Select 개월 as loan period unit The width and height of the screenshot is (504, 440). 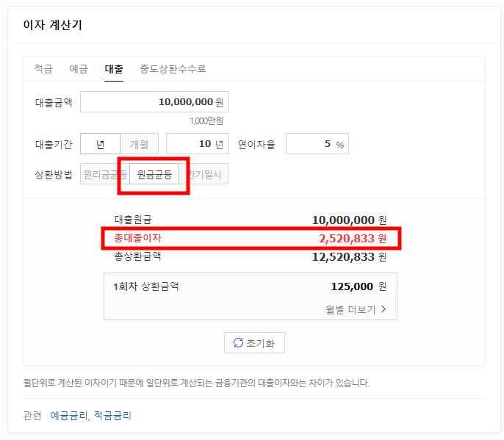[139, 144]
